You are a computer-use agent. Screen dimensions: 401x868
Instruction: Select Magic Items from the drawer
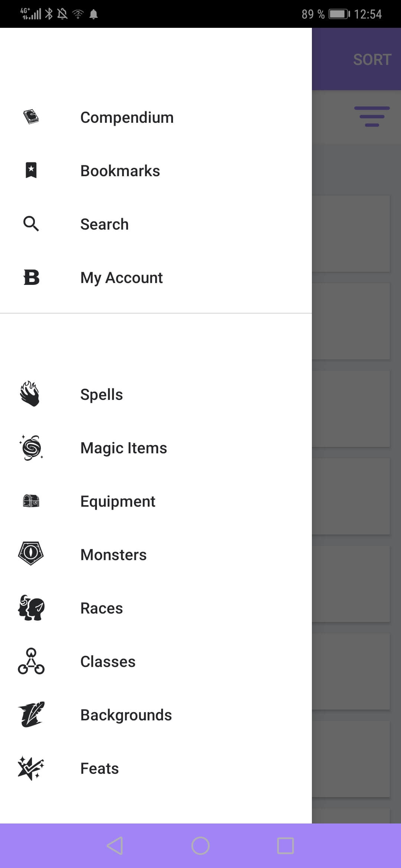124,448
